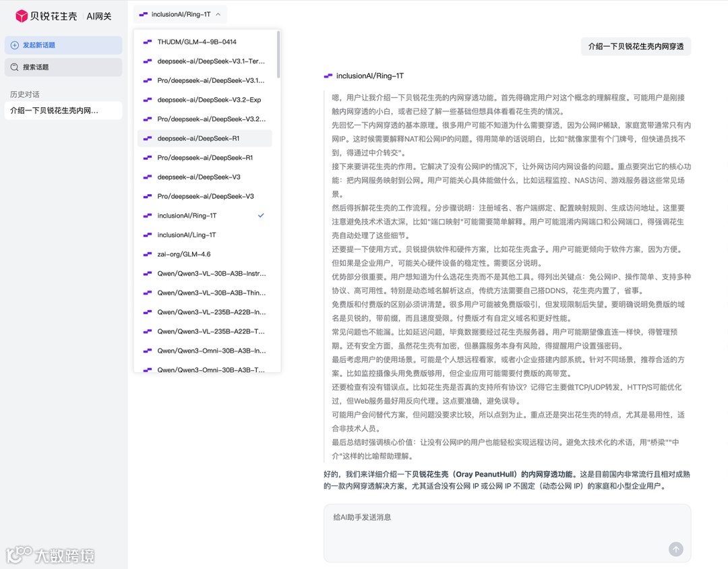The width and height of the screenshot is (728, 569).
Task: Pick the highlighted deepseek-ai/DeepSeek-R1 model
Action: 205,138
